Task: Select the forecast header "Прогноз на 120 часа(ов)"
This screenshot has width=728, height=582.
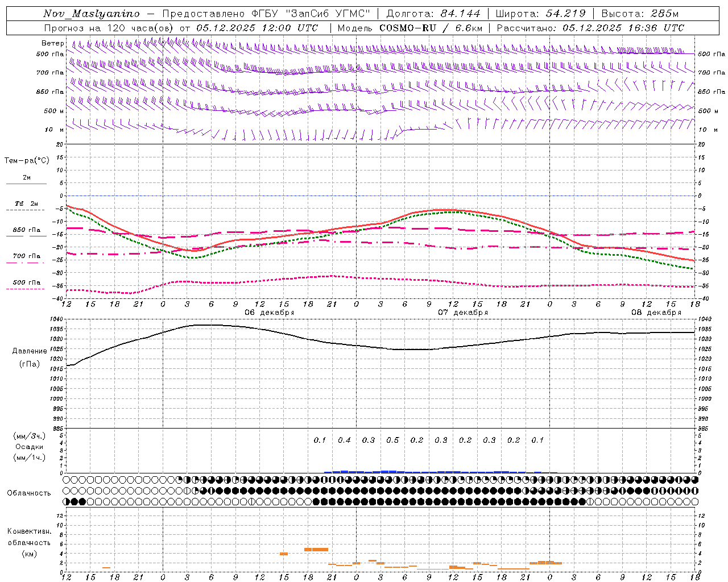Action: click(109, 28)
